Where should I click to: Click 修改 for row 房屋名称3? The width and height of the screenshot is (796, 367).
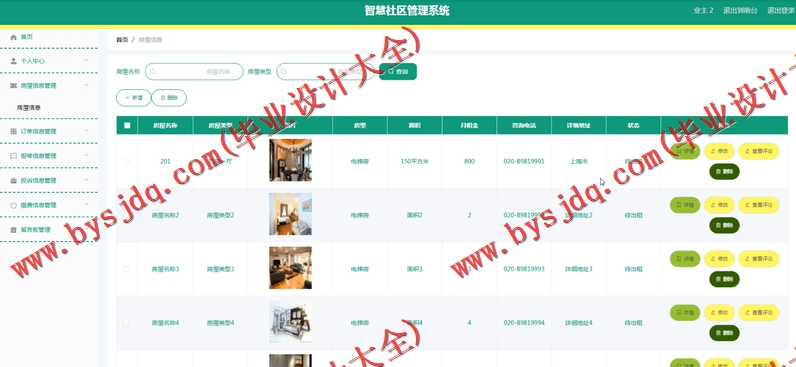click(x=719, y=259)
